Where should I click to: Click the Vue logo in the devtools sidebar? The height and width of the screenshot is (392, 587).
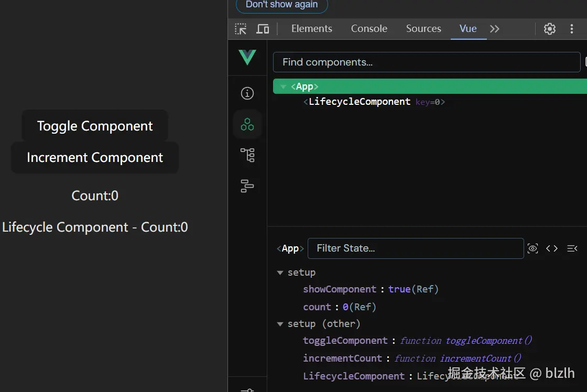click(x=247, y=57)
